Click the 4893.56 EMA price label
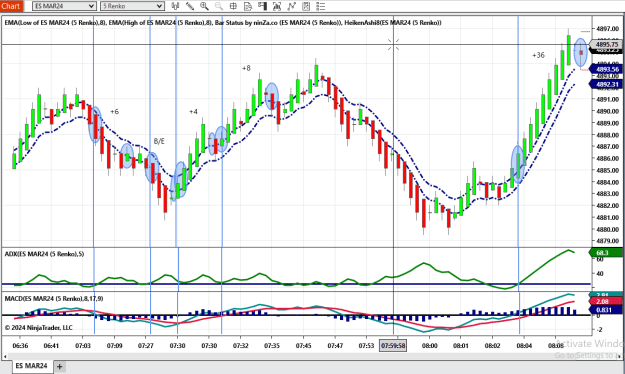Viewport: 625px width, 374px height. pyautogui.click(x=606, y=69)
